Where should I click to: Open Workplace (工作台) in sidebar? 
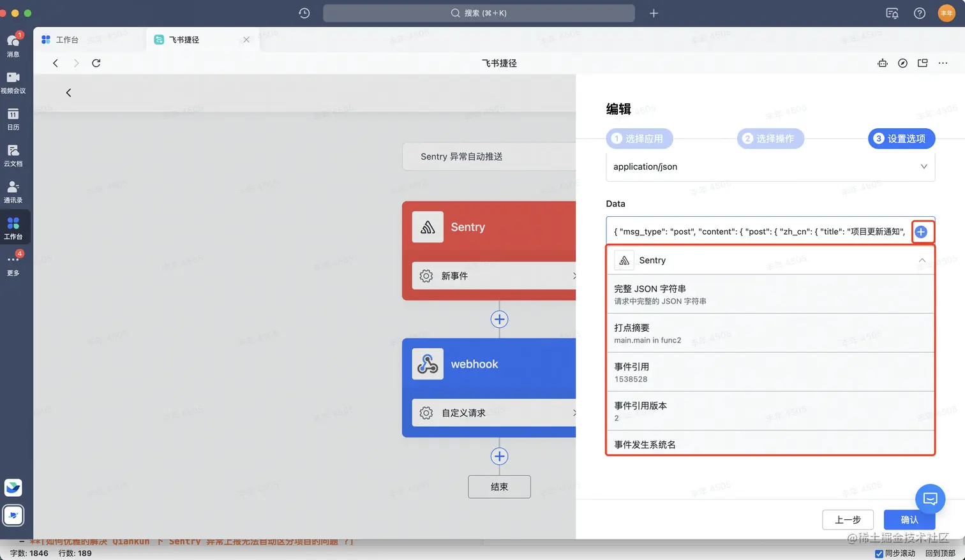tap(13, 228)
